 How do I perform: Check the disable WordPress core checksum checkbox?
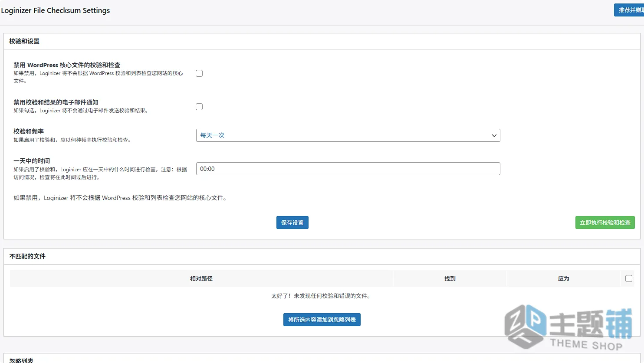[199, 73]
